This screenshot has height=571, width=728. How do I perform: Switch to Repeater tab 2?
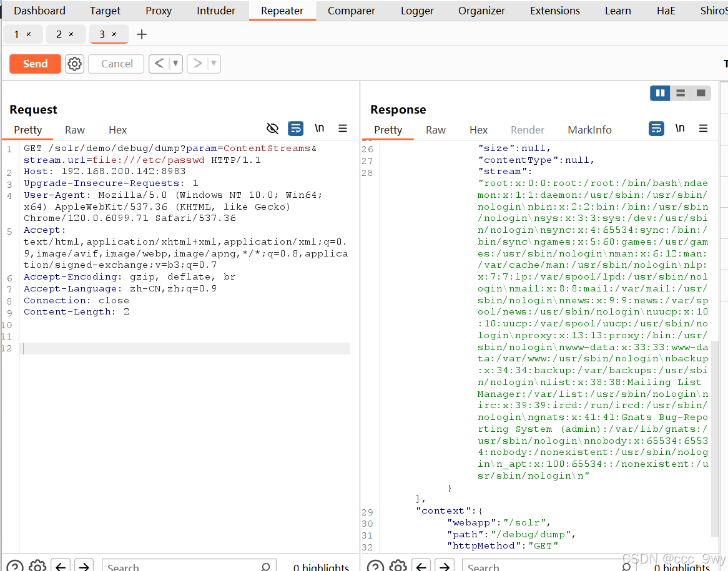click(x=59, y=34)
